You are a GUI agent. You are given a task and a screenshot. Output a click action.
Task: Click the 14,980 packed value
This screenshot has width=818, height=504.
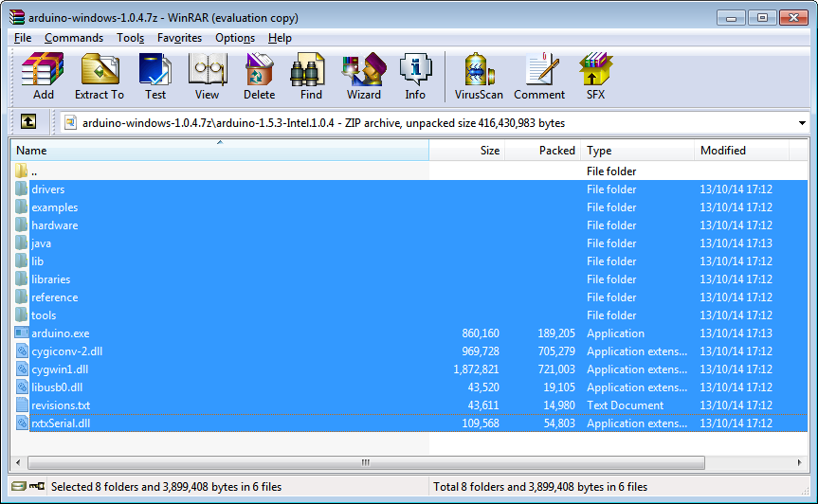coord(559,405)
